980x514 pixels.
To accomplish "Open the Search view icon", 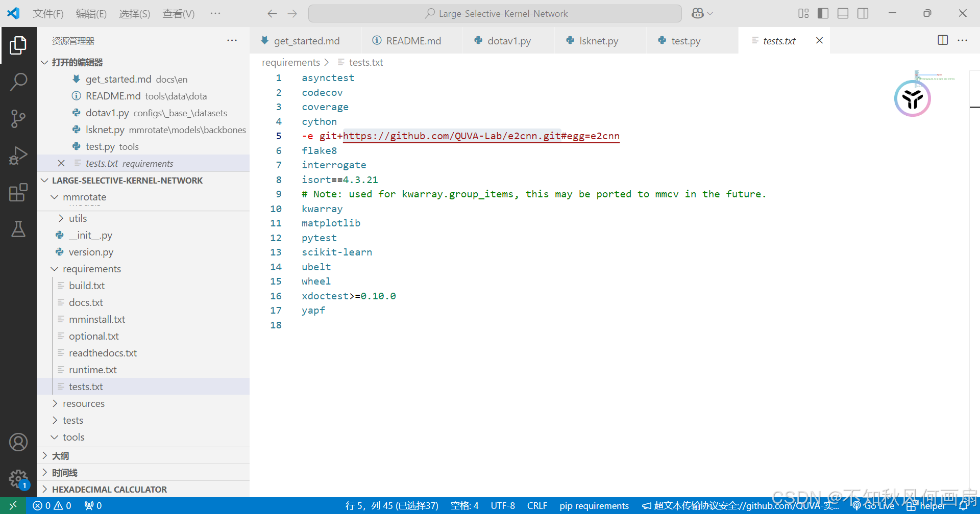I will [x=18, y=82].
